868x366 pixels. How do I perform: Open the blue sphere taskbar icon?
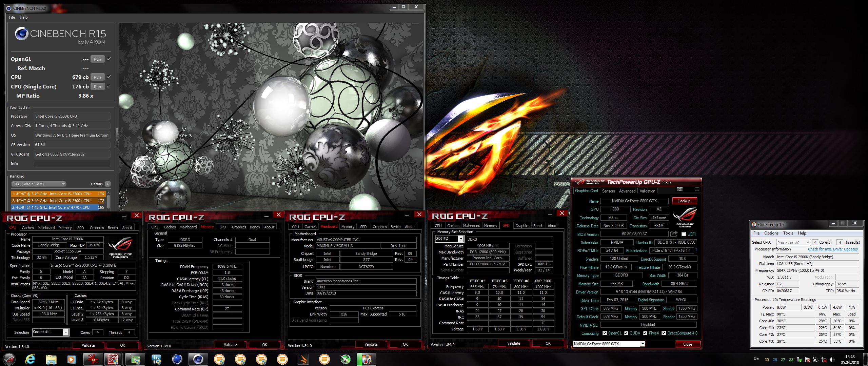177,359
